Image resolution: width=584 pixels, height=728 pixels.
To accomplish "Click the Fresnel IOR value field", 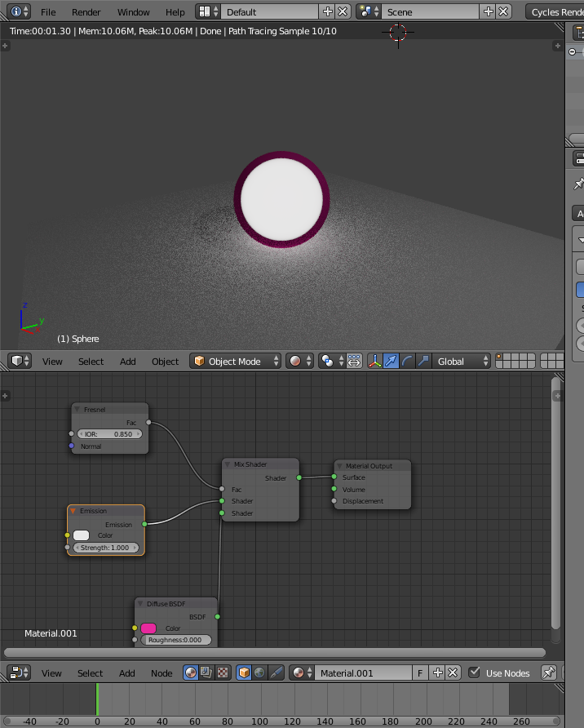I will point(110,434).
